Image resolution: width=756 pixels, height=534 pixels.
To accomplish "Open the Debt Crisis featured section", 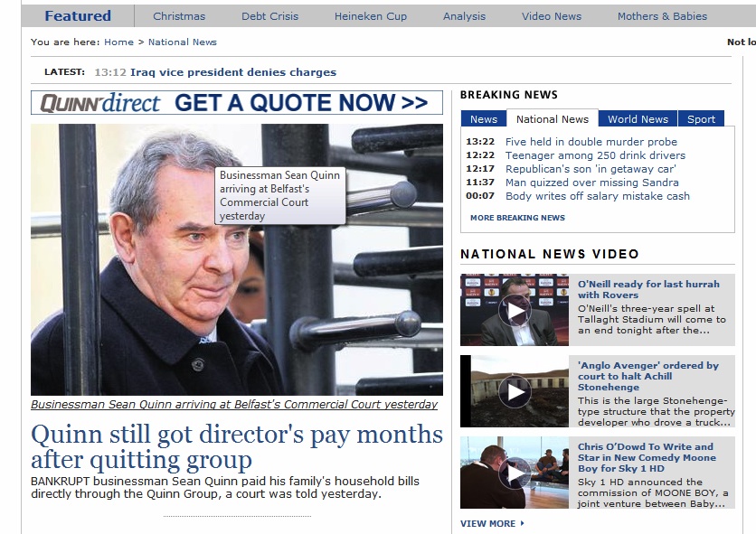I will (269, 16).
